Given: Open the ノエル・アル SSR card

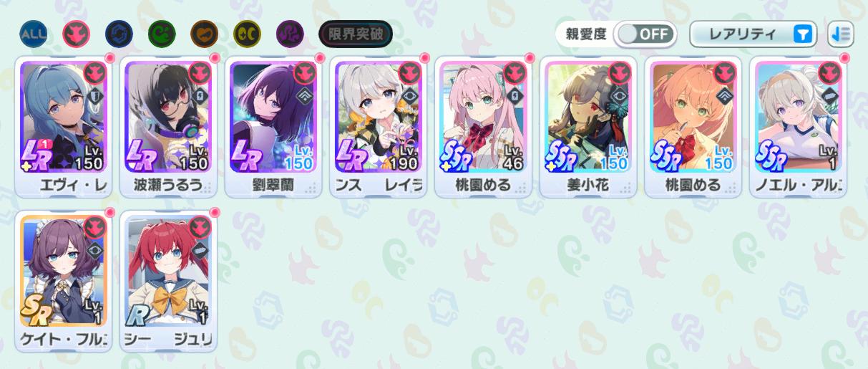Looking at the screenshot, I should click(x=799, y=127).
